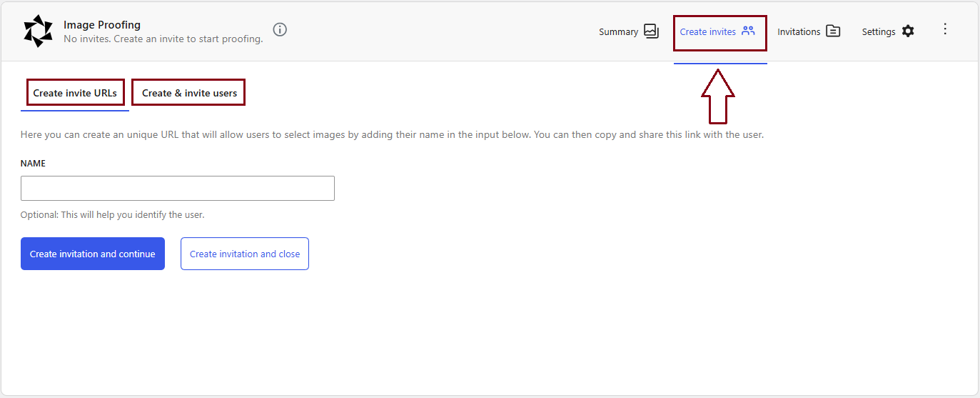Open the info circle icon beside the title
This screenshot has height=398, width=980.
click(x=280, y=29)
